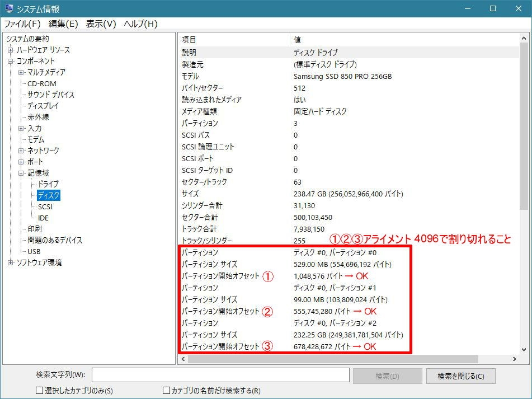Click the 検索を閉じる(C) button
The height and width of the screenshot is (399, 532).
pyautogui.click(x=461, y=376)
